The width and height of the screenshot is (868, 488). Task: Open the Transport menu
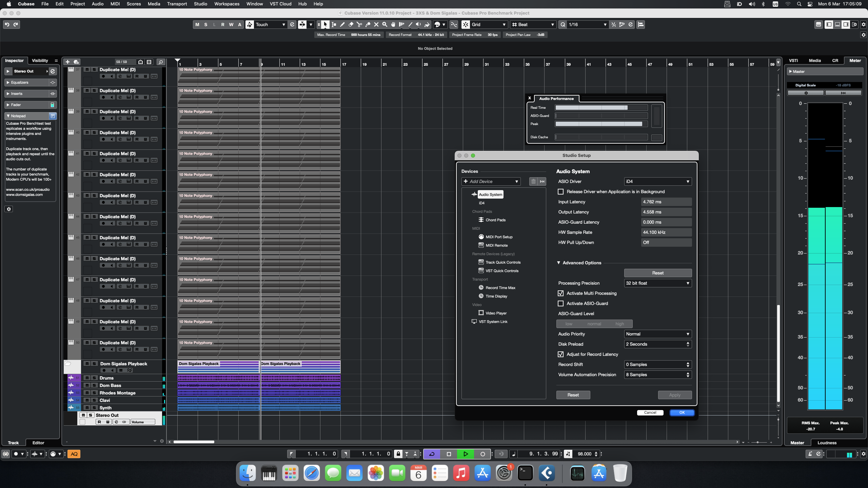(x=177, y=4)
